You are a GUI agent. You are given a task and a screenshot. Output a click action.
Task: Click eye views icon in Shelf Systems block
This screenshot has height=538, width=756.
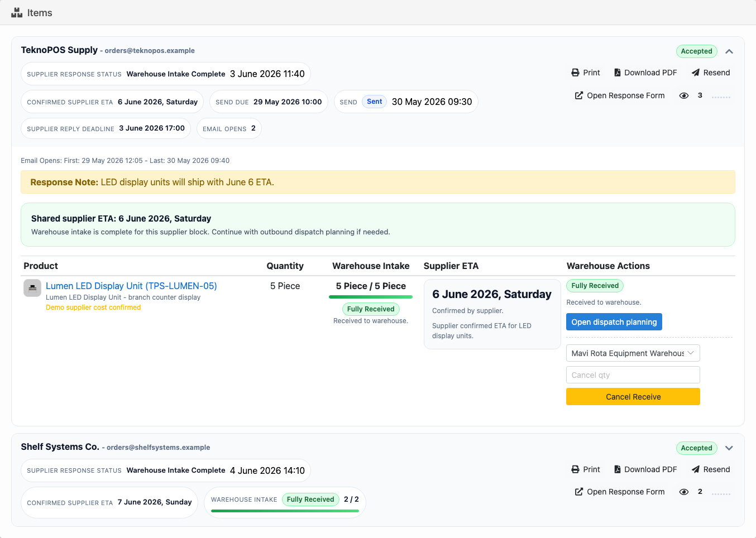point(684,492)
